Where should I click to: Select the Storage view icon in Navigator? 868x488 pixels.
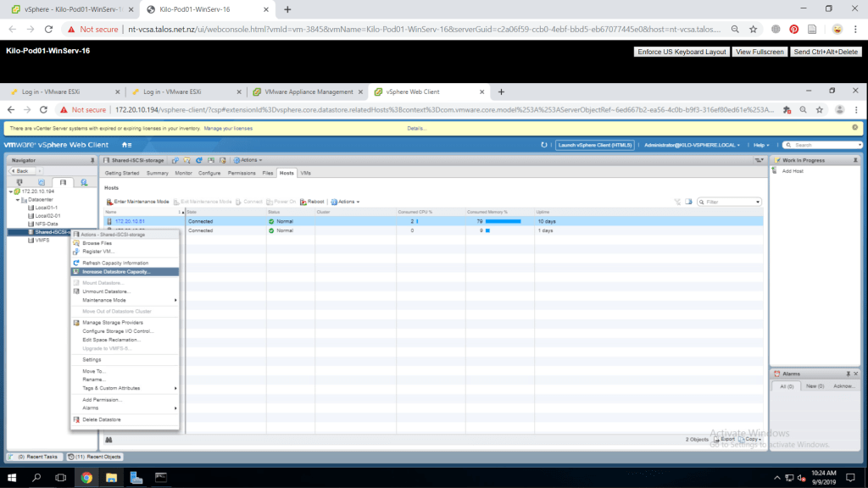62,182
